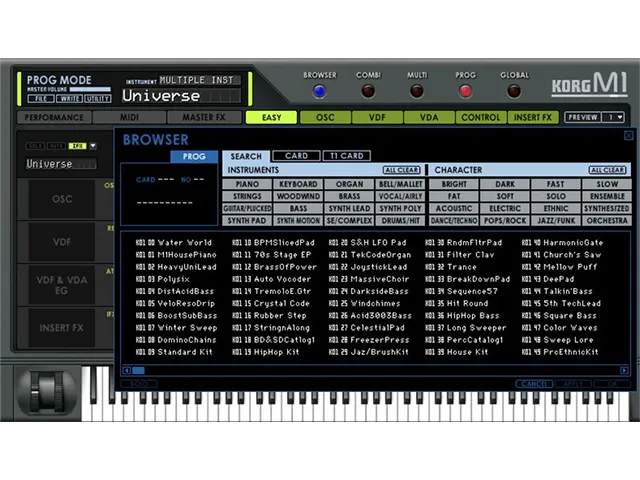Toggle the BASS instrument filter
The width and height of the screenshot is (640, 480).
[298, 209]
